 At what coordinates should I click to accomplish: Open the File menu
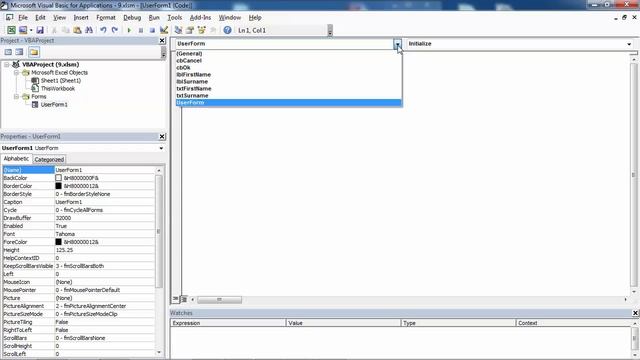click(23, 18)
